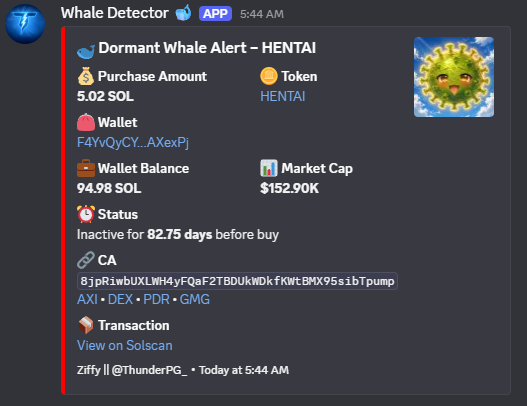Screen dimensions: 527x406
Task: Click the Purchase Amount field label
Action: click(x=152, y=76)
